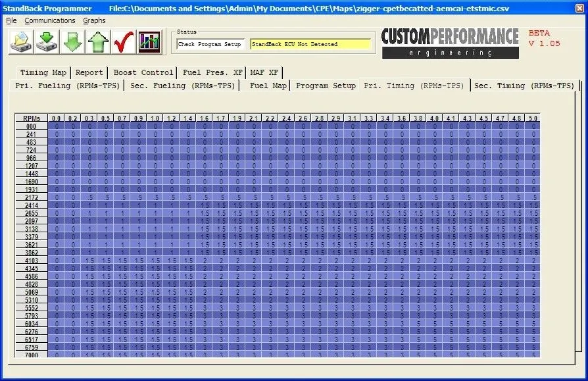Select the MAF XF tab
The image size is (588, 381).
click(x=265, y=72)
